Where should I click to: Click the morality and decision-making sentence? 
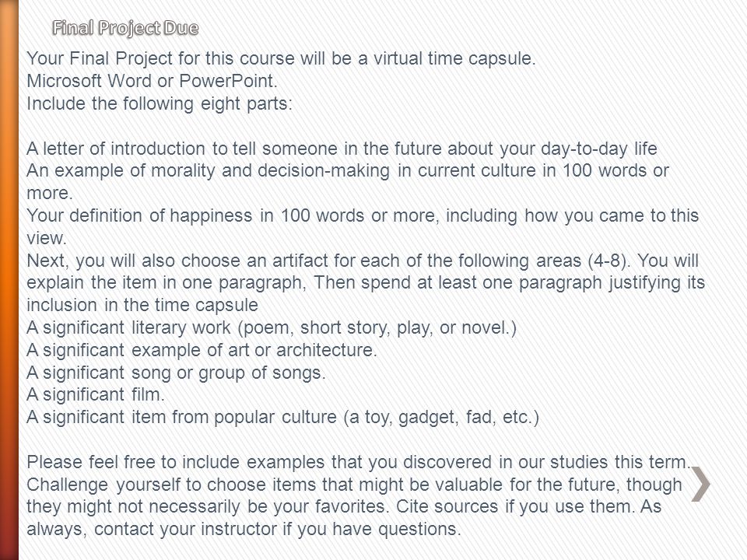(348, 181)
